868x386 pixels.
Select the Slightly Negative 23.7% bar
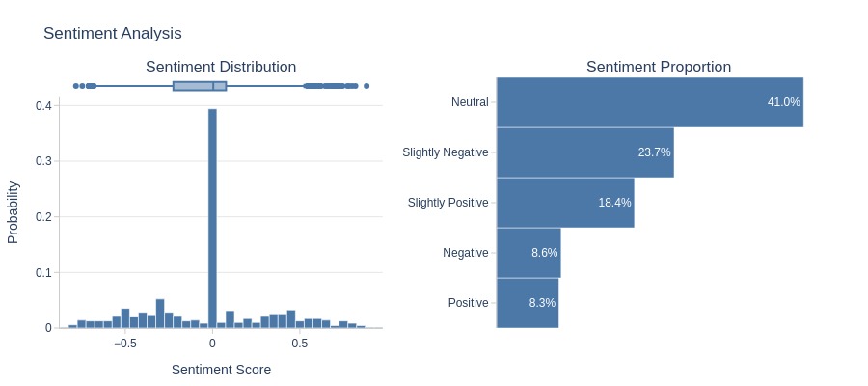coord(585,152)
